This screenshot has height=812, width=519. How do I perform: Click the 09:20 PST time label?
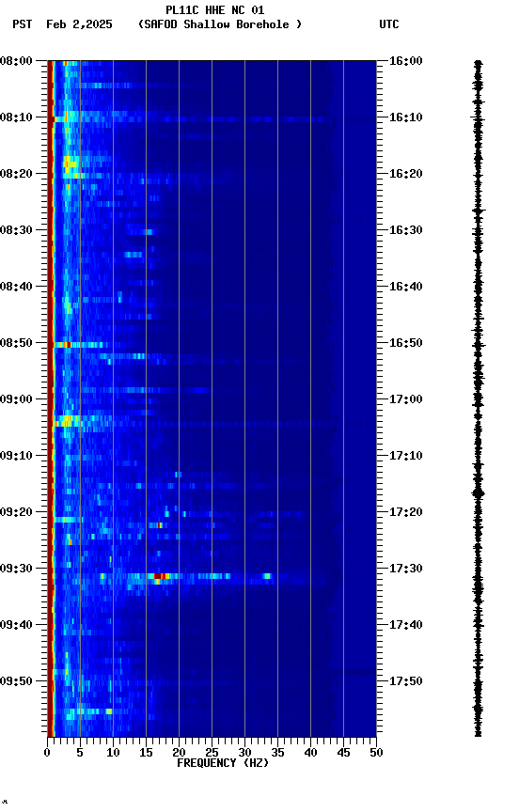[16, 512]
